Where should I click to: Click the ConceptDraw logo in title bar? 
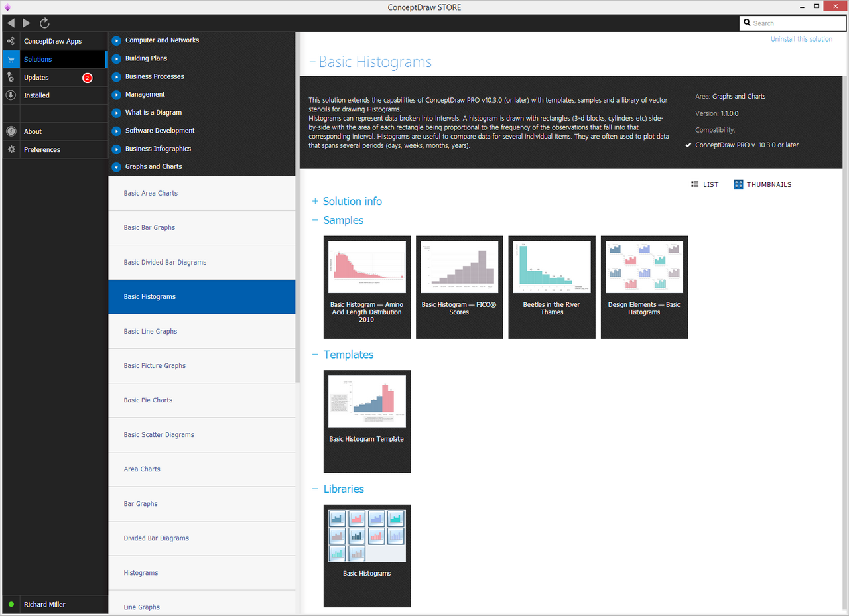pyautogui.click(x=7, y=7)
